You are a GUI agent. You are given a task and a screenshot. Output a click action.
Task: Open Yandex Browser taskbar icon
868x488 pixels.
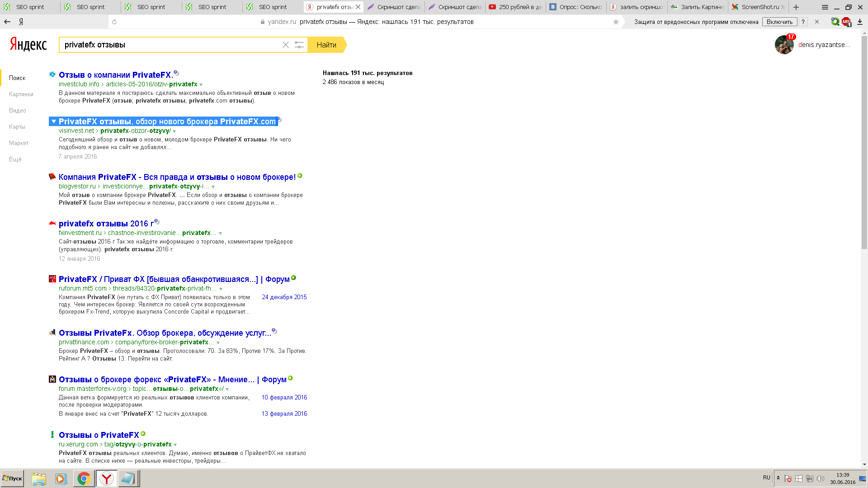point(106,479)
